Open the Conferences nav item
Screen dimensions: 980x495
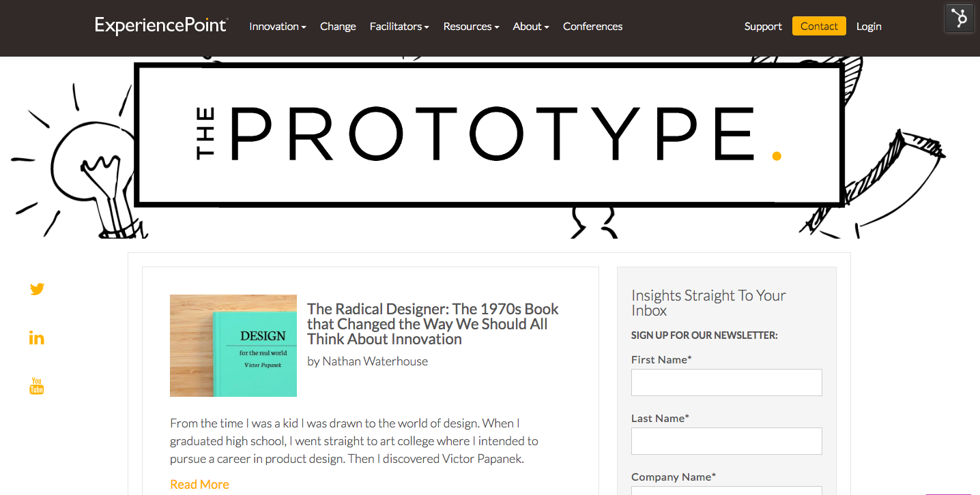(592, 27)
